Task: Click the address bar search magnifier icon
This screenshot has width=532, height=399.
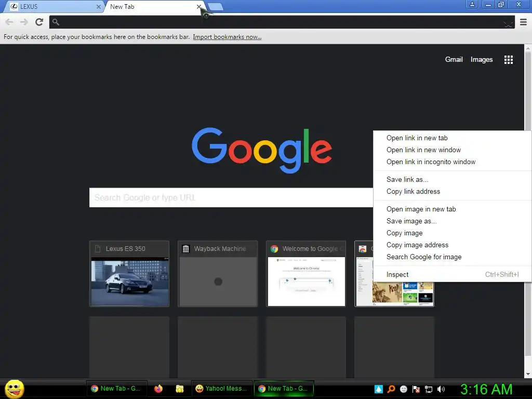Action: pyautogui.click(x=56, y=22)
